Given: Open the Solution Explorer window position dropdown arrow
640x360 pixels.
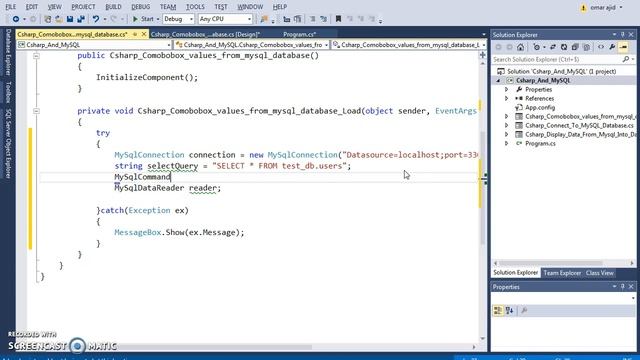Looking at the screenshot, I should coord(614,35).
